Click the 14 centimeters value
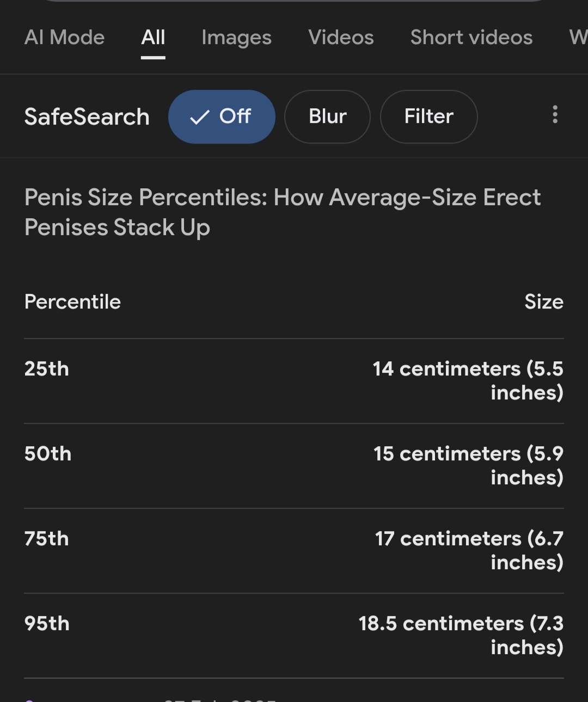 468,380
